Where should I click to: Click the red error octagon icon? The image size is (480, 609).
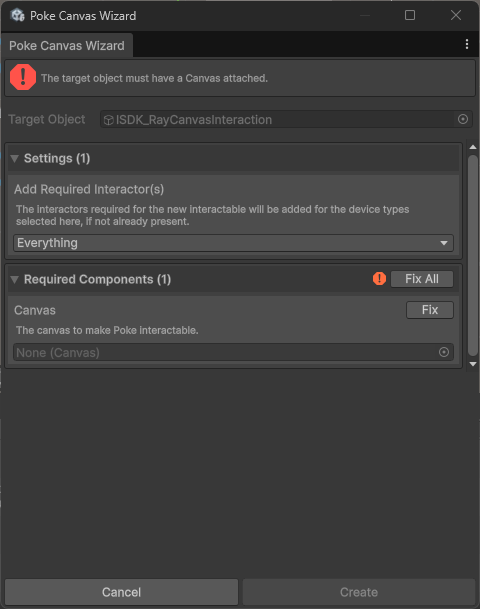23,77
